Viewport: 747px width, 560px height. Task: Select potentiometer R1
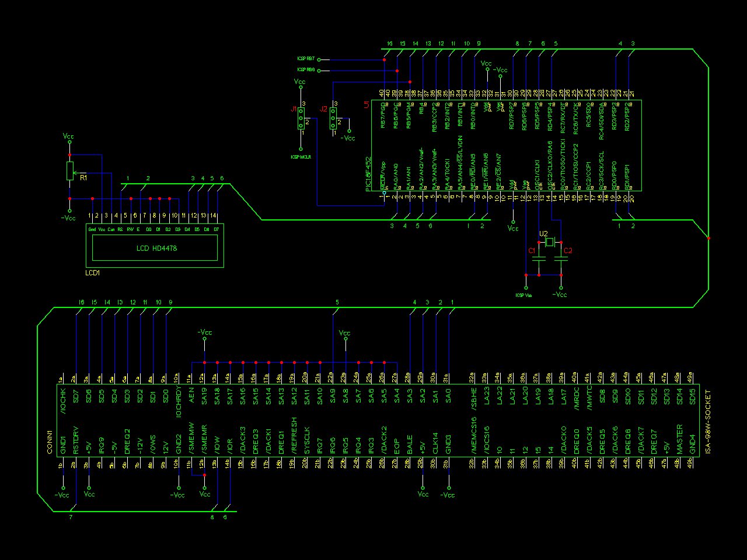70,171
